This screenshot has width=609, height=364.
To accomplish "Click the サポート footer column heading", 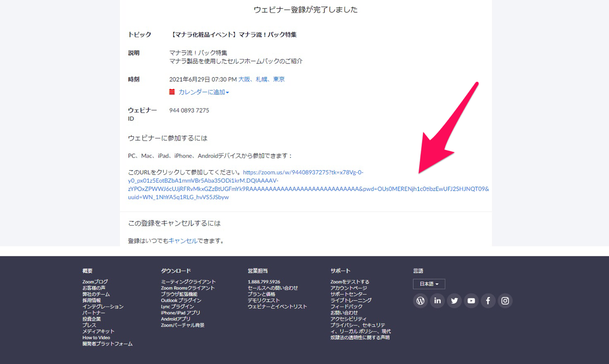I will [341, 271].
